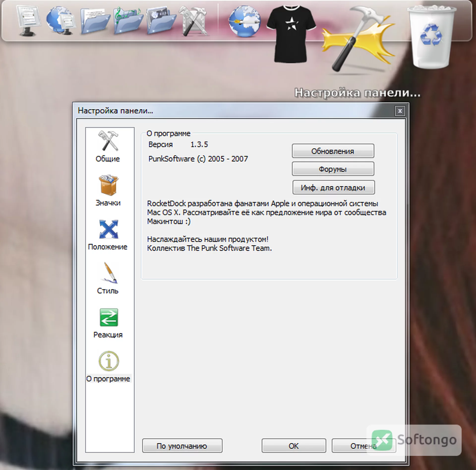Switch to the Значки settings section
The image size is (476, 470).
point(108,191)
